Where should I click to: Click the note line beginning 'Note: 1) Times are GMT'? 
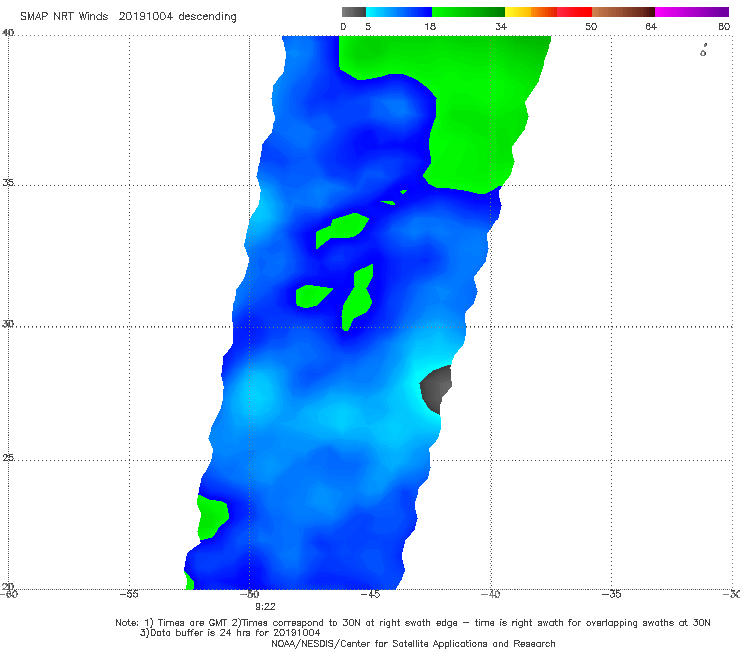pos(413,623)
